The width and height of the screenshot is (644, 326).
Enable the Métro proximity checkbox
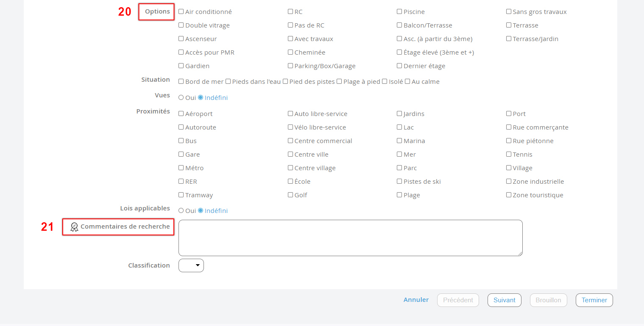coord(181,168)
